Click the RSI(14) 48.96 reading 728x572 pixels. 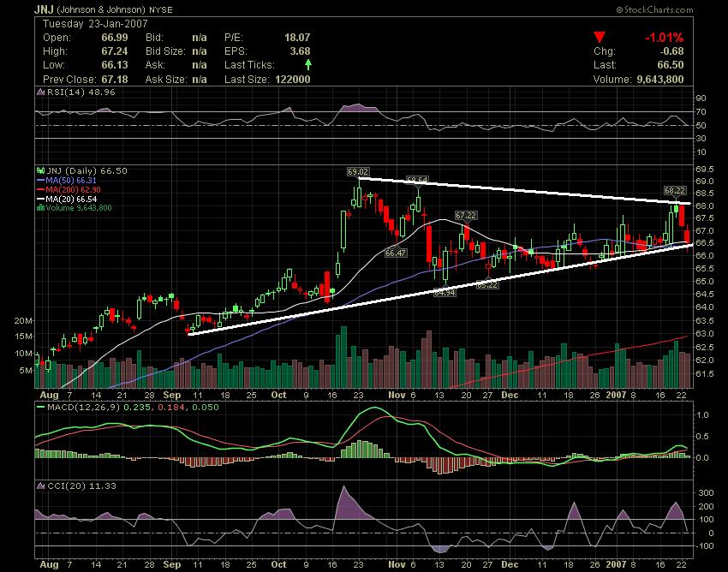(x=81, y=92)
